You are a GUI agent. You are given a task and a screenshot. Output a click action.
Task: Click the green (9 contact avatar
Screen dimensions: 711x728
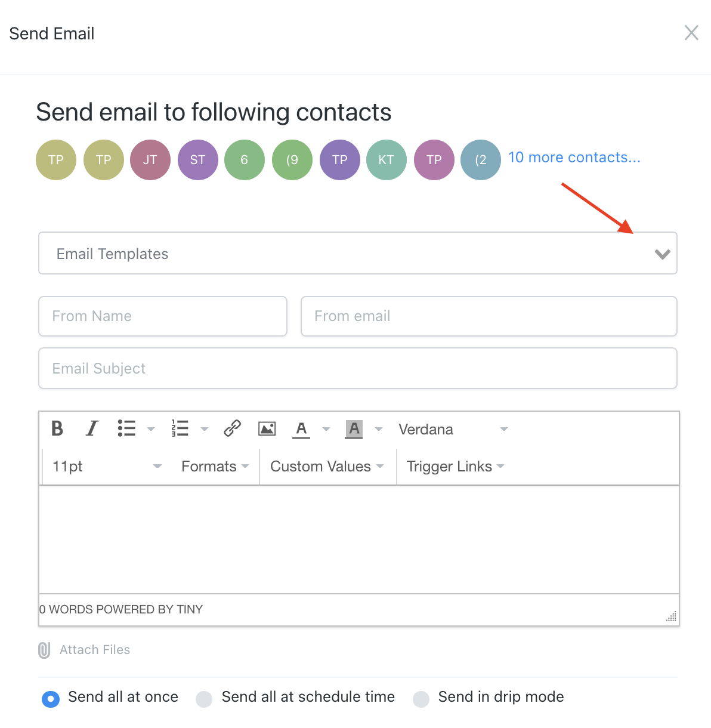point(292,160)
